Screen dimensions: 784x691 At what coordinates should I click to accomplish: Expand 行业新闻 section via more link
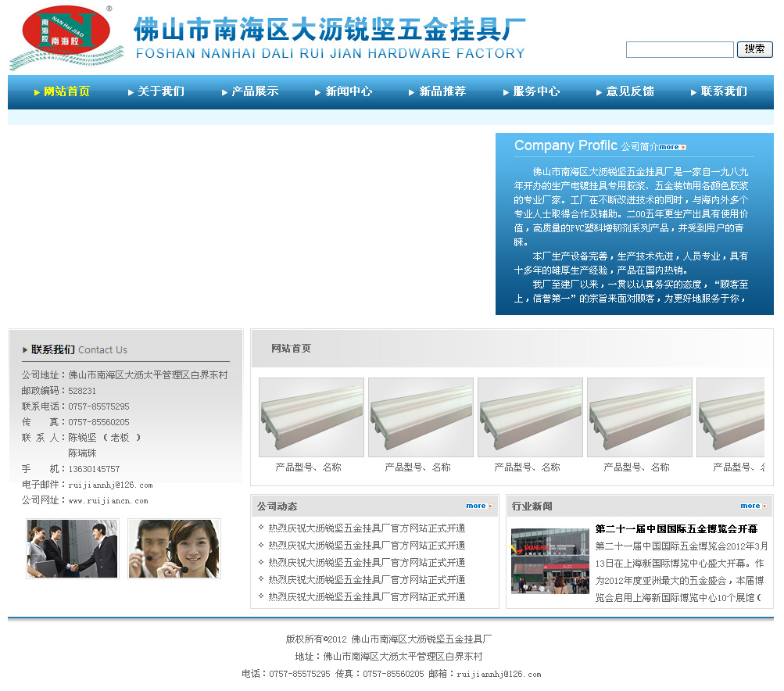(753, 506)
